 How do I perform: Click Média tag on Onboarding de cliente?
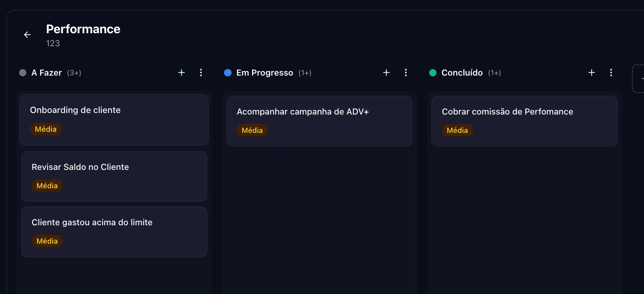tap(46, 129)
